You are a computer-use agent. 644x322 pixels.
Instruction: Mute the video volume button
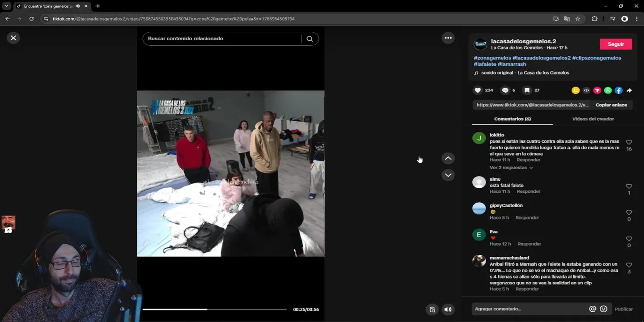coord(448,309)
